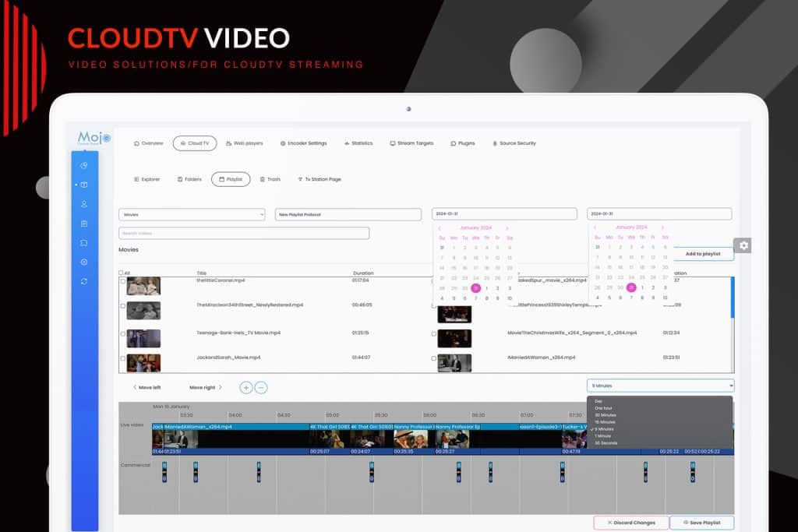Click the Discard Changes button
Screen dimensions: 798x532
tap(631, 523)
